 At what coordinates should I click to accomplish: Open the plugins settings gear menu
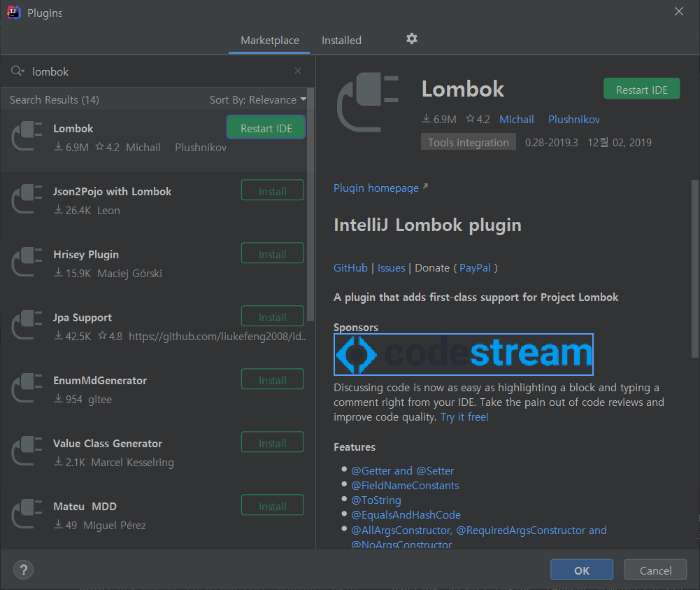(412, 39)
